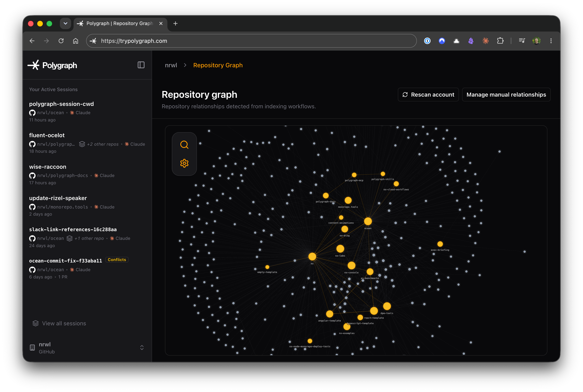
Task: Select the exec-briefing graph node
Action: tap(440, 244)
